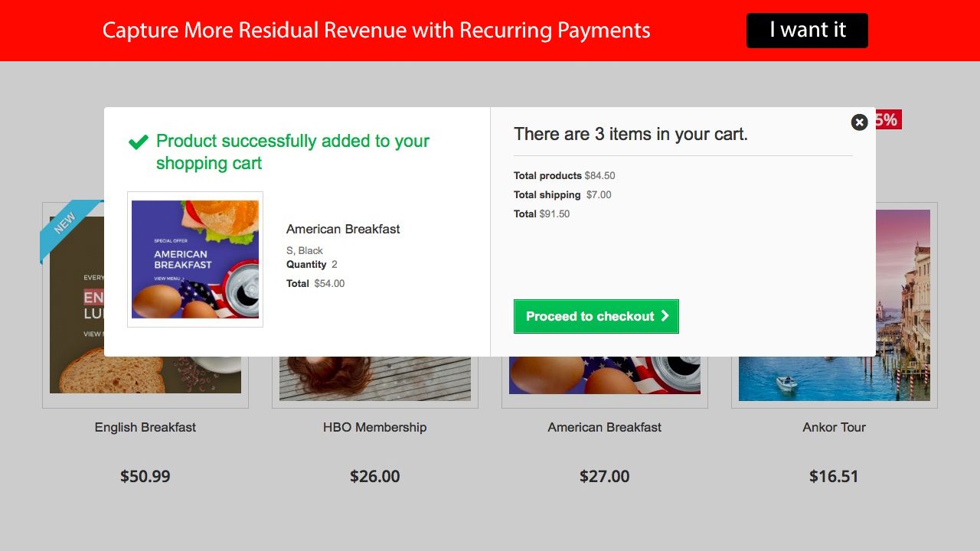
Task: Open the American Breakfast product name link
Action: (x=343, y=229)
